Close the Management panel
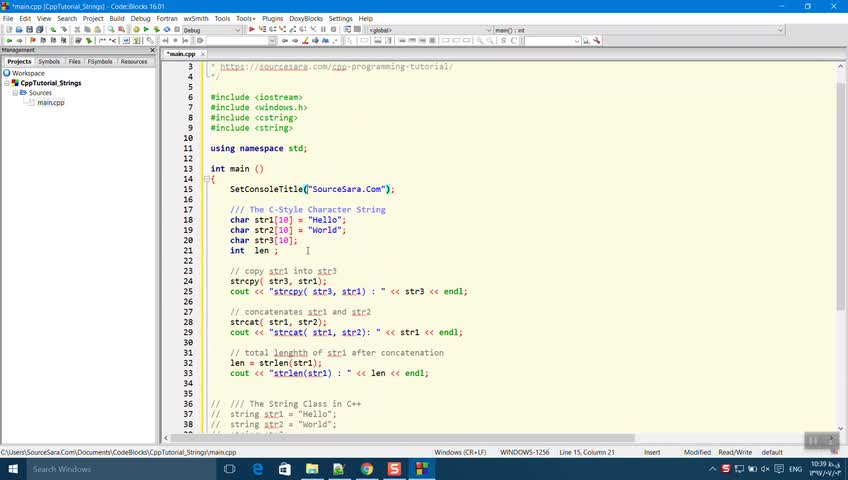 click(x=151, y=50)
